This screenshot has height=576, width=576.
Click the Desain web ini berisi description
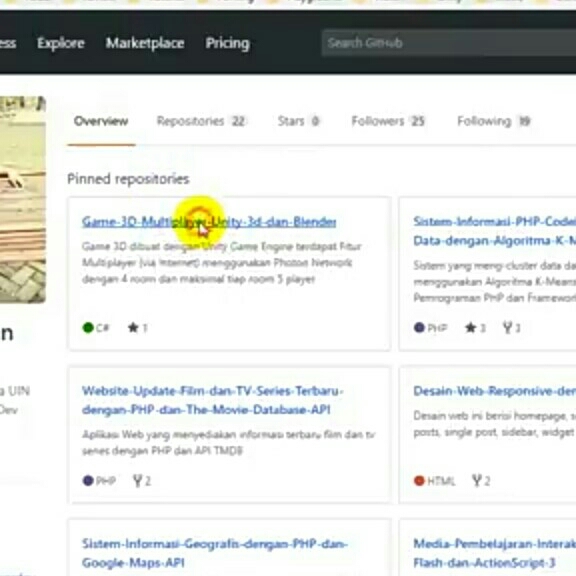tap(494, 424)
